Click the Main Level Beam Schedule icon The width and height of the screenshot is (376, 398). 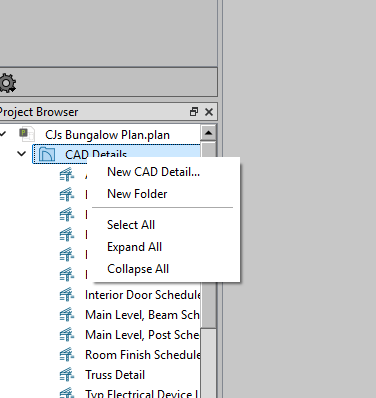tap(67, 315)
